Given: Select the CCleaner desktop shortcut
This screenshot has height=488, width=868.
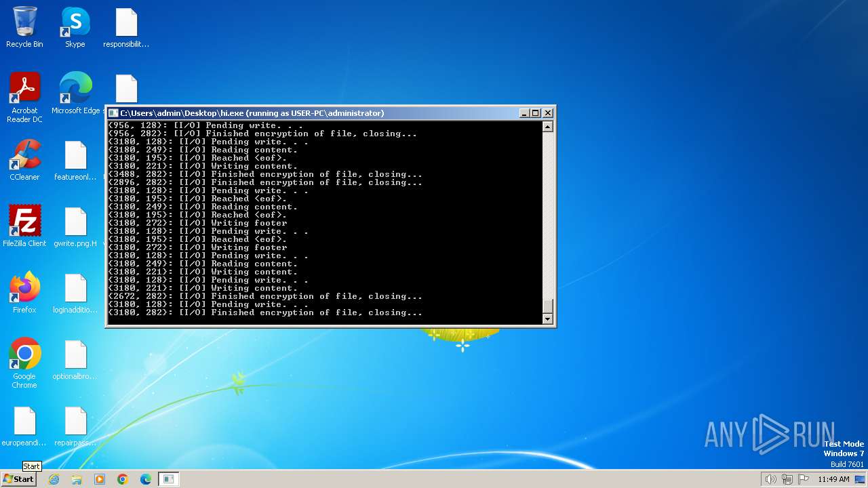Looking at the screenshot, I should [x=24, y=161].
